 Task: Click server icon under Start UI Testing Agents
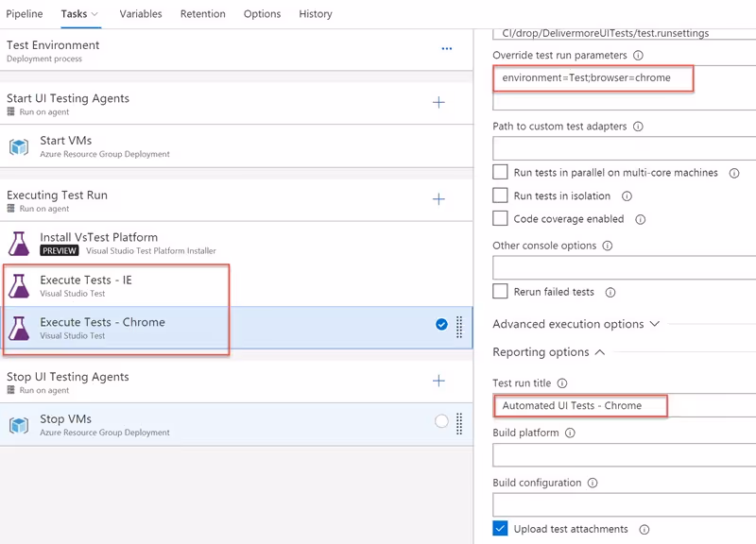click(10, 111)
